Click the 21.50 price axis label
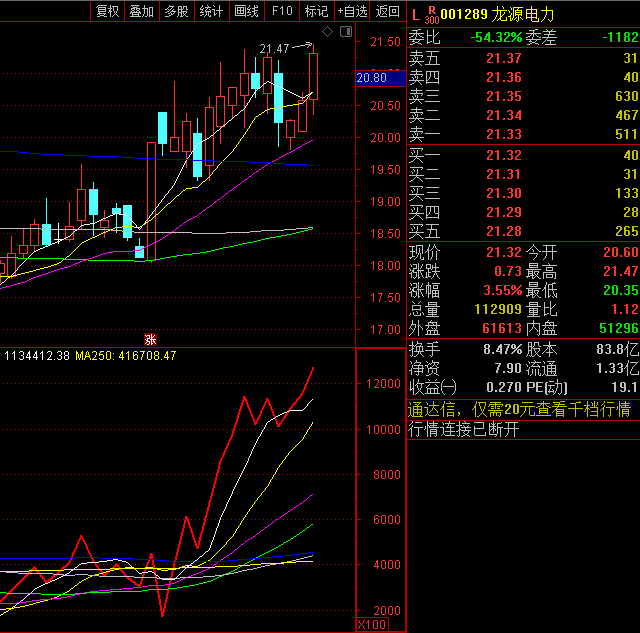 (385, 42)
